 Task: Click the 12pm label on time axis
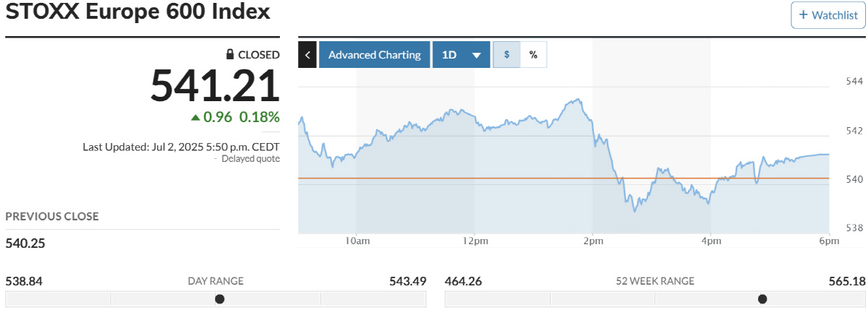[475, 241]
